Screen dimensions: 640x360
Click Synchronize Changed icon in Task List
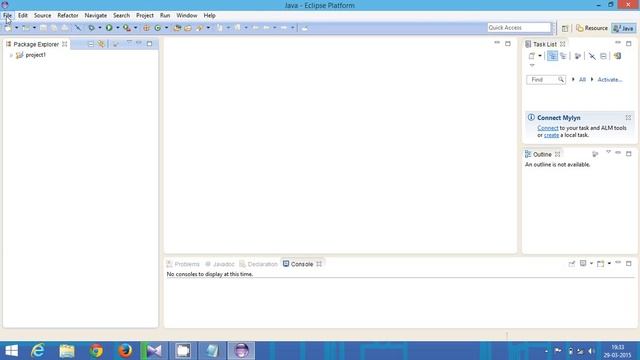[617, 56]
